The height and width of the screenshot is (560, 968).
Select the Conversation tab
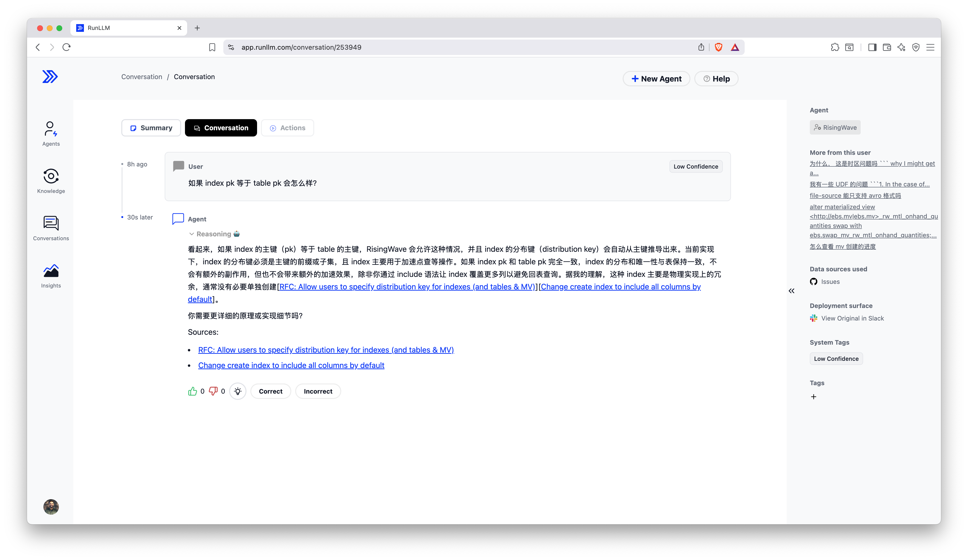(221, 128)
